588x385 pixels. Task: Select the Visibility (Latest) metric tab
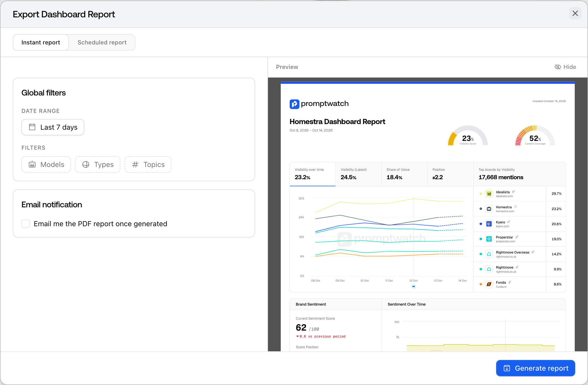[359, 174]
